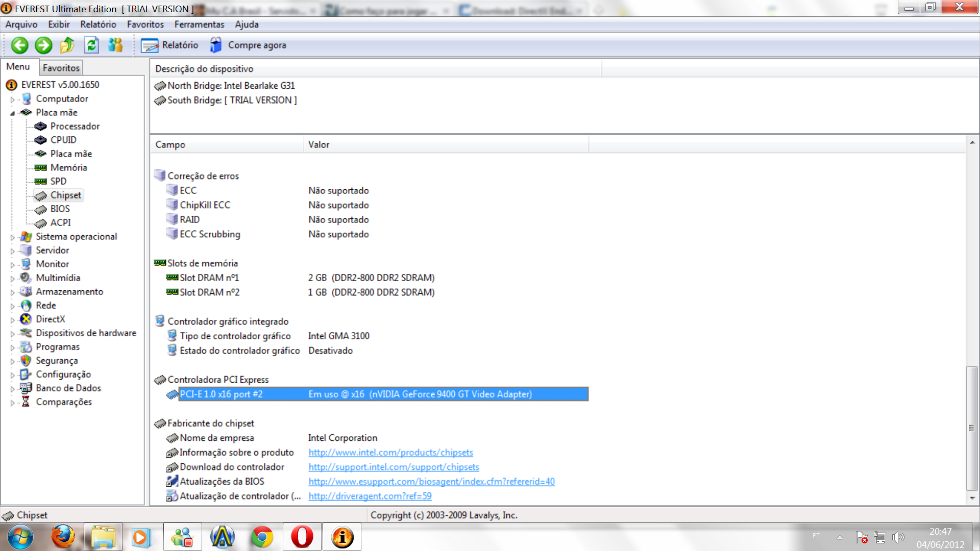The width and height of the screenshot is (980, 551).
Task: Click the green Forward arrow toolbar icon
Action: tap(43, 45)
